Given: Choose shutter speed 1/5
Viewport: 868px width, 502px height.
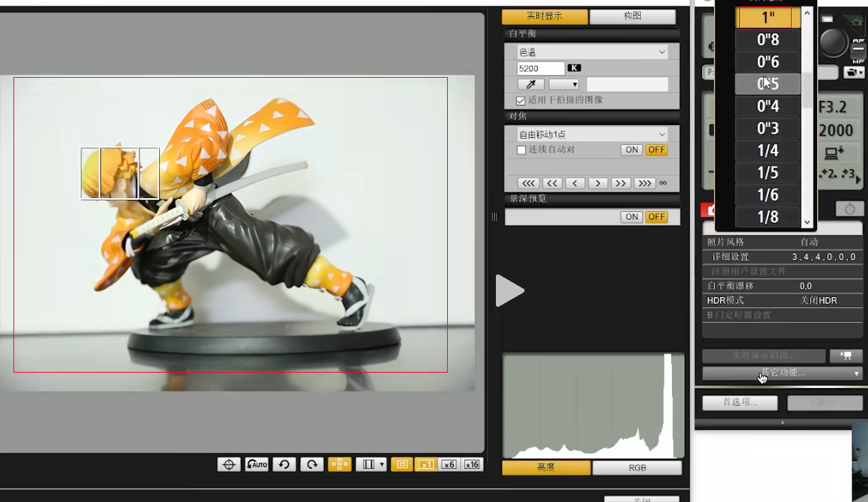Looking at the screenshot, I should click(768, 173).
